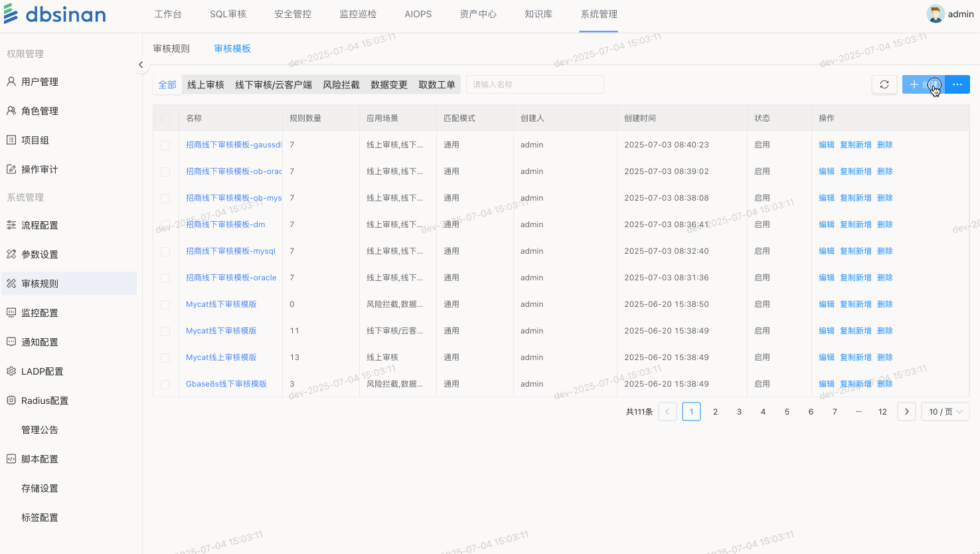Click 编辑 for 招商线下审核模板-oracle row
Screen dimensions: 980x554
(x=826, y=278)
